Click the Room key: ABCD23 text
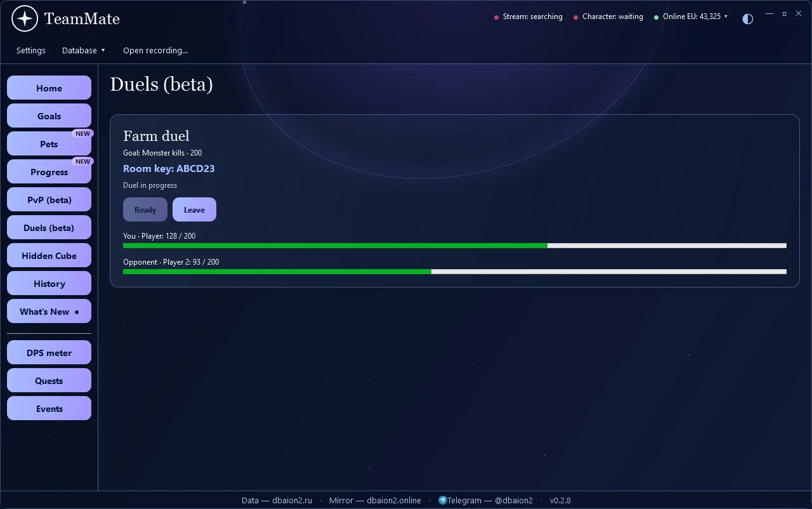Viewport: 812px width, 509px height. (169, 168)
